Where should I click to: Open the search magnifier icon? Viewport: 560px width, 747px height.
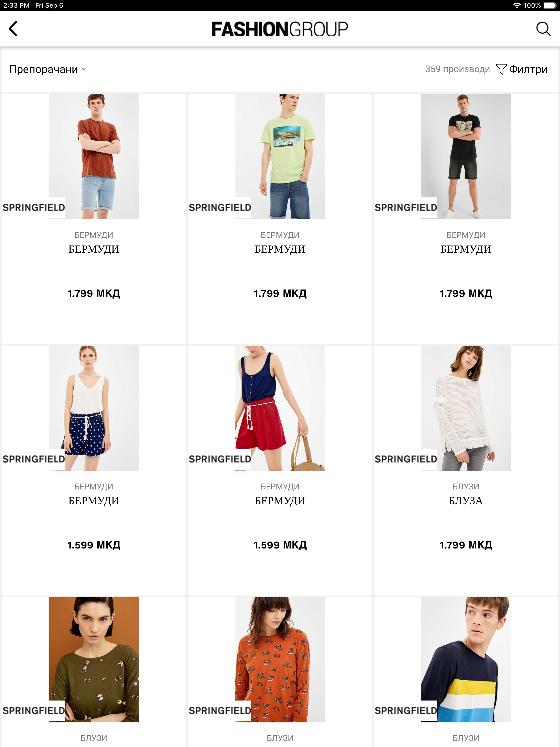point(543,29)
